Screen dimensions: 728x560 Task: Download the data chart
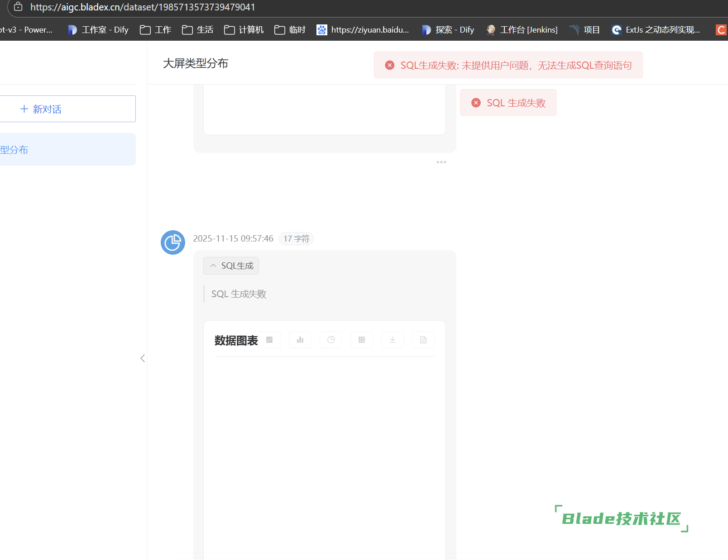coord(393,340)
